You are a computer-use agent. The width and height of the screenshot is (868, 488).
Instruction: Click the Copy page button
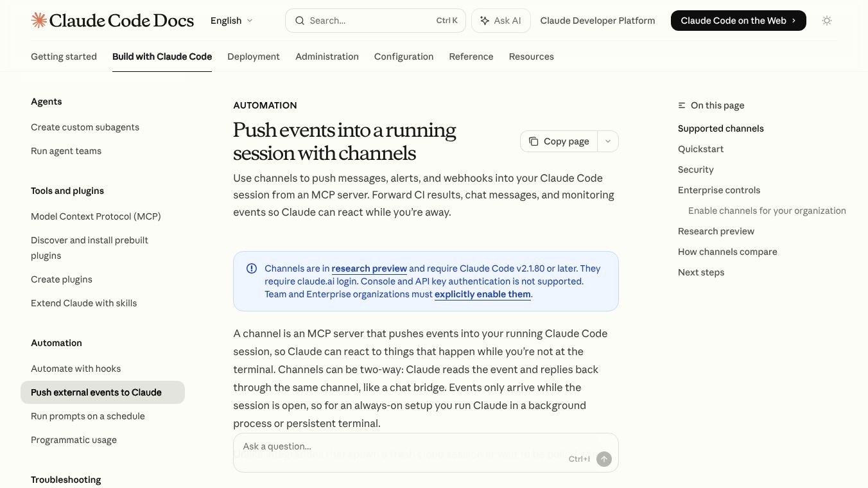click(x=559, y=141)
